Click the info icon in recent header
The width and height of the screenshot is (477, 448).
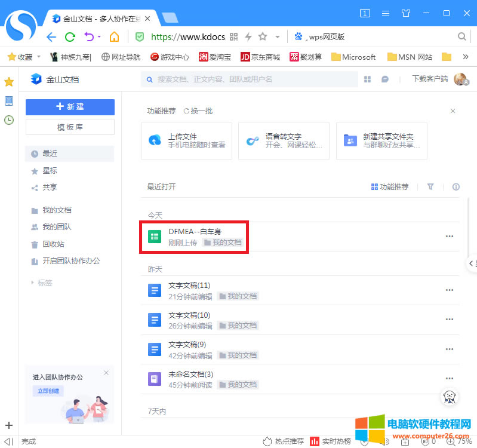[x=456, y=187]
